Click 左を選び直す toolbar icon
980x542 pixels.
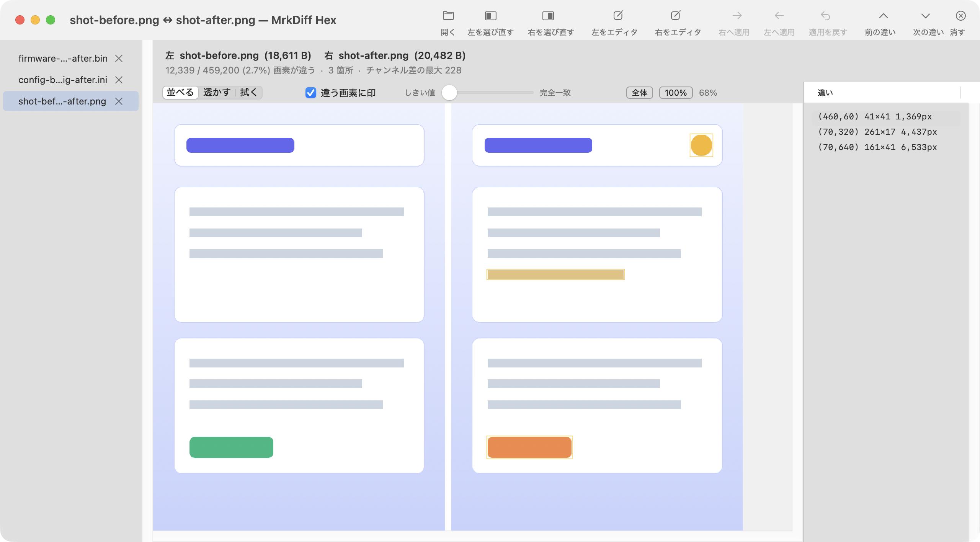tap(490, 16)
